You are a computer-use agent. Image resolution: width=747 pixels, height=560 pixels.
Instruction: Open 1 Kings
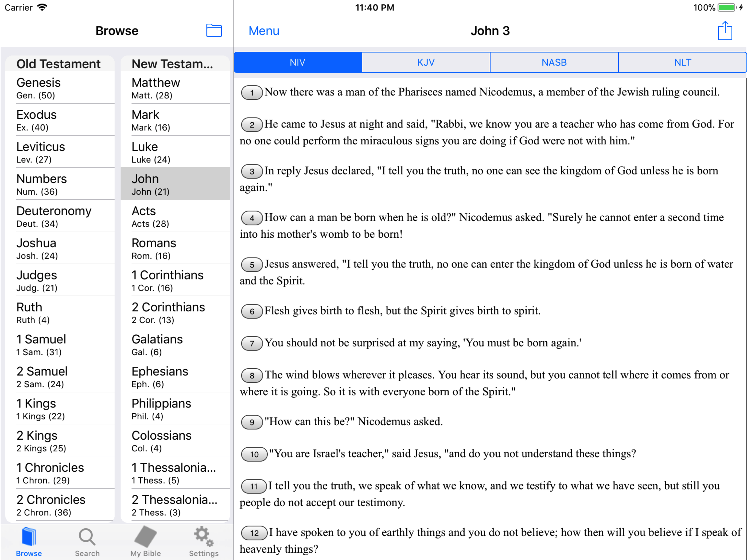point(60,408)
